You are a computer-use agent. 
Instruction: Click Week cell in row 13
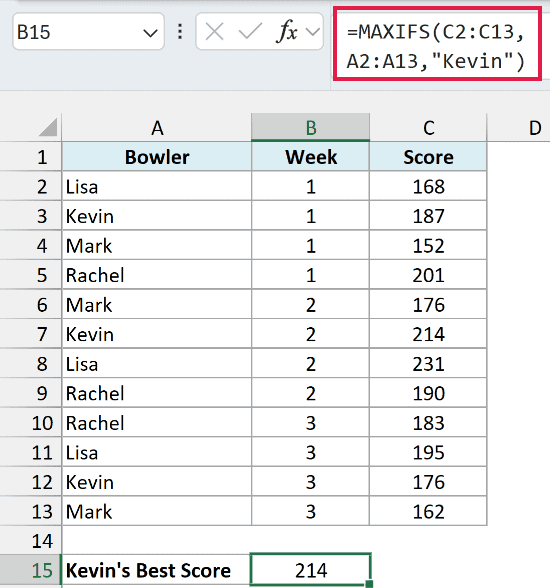(x=310, y=511)
